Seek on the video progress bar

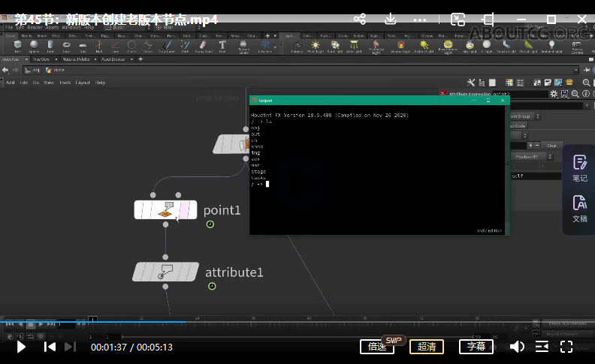tap(301, 322)
